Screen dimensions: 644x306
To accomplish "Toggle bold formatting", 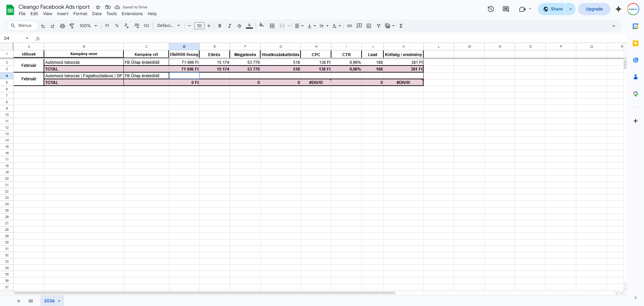I will coord(220,26).
